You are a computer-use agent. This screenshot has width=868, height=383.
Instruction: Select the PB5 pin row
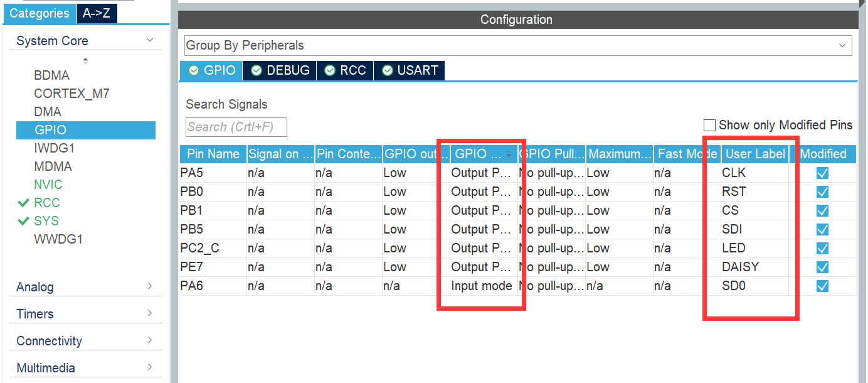point(518,229)
